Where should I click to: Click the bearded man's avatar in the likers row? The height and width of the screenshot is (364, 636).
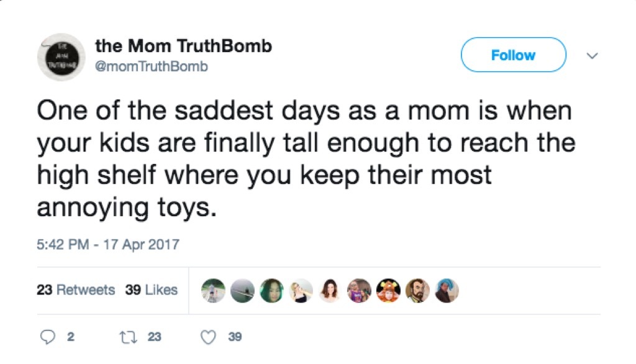coord(417,290)
